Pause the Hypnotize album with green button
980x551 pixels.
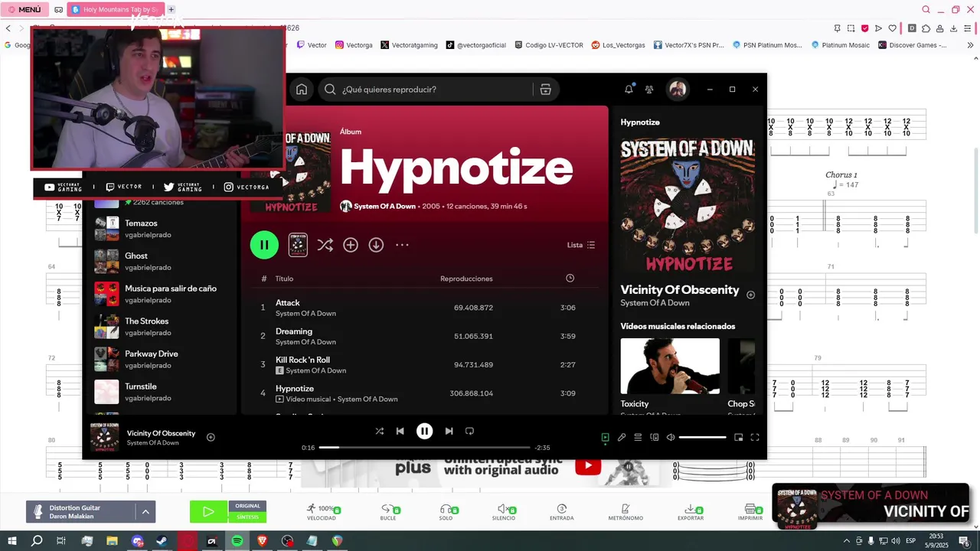pos(264,245)
